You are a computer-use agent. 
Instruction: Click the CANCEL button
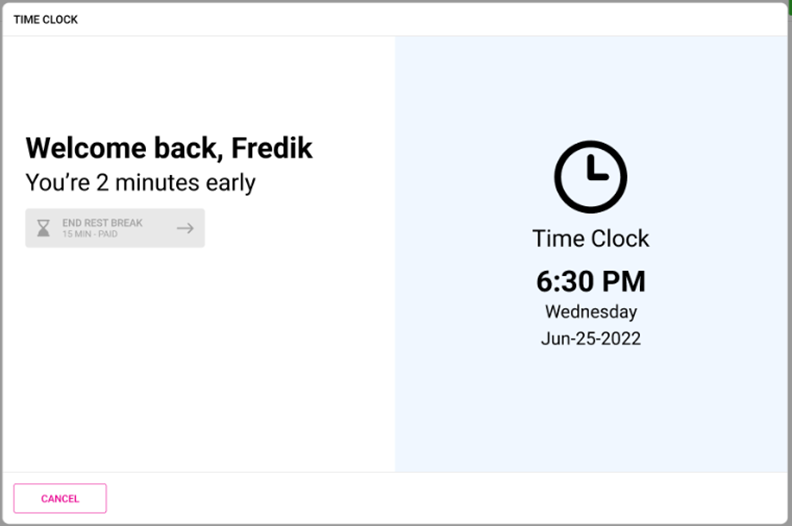point(60,498)
